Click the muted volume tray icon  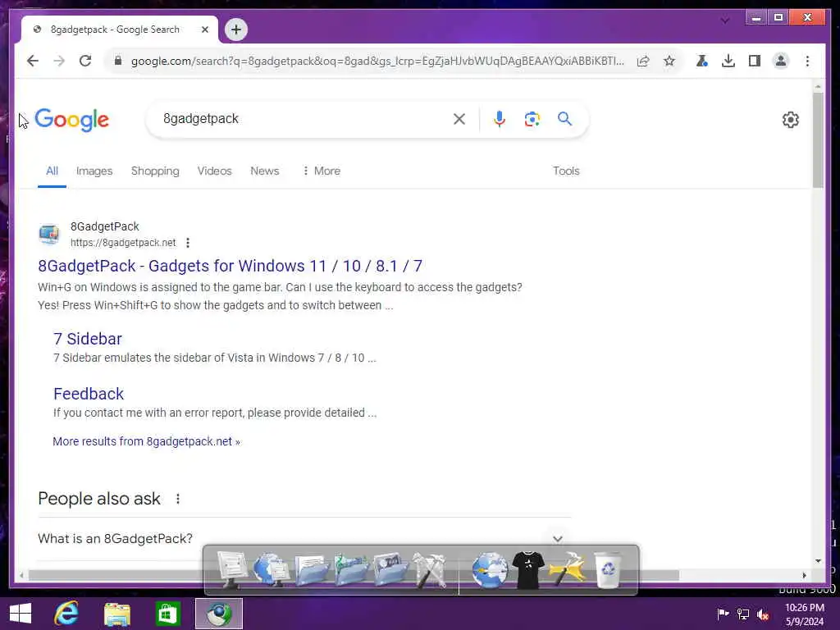tap(763, 614)
